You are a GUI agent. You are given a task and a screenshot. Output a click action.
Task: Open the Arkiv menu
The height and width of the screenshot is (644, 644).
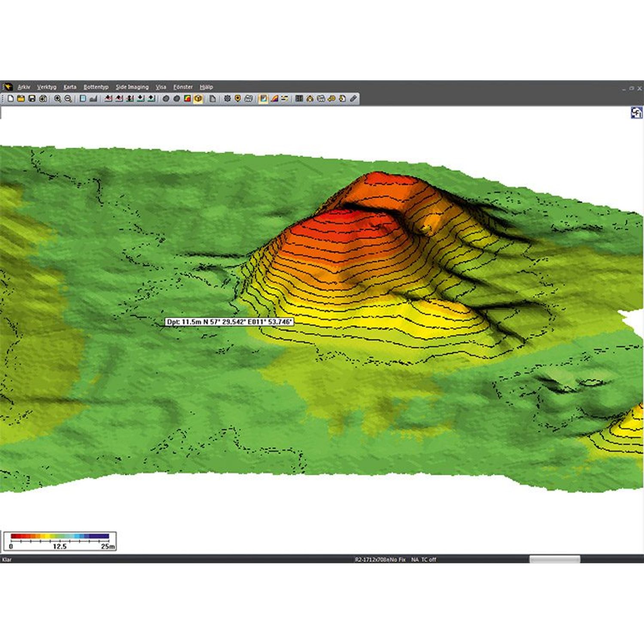point(24,87)
